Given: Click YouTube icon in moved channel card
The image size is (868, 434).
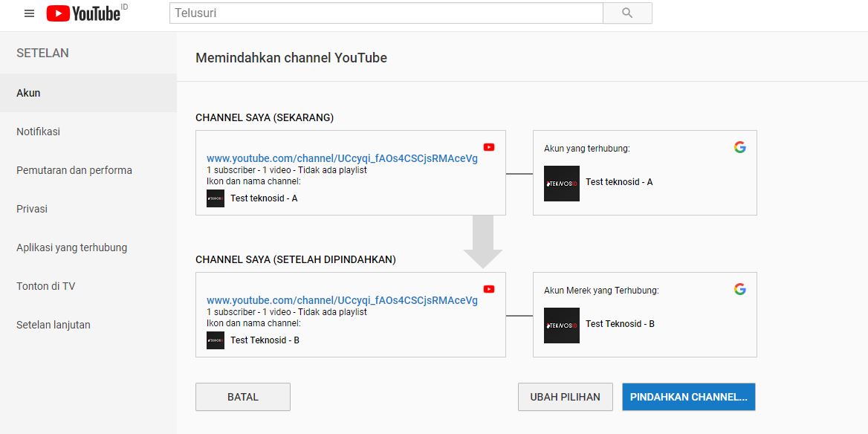Looking at the screenshot, I should (489, 289).
